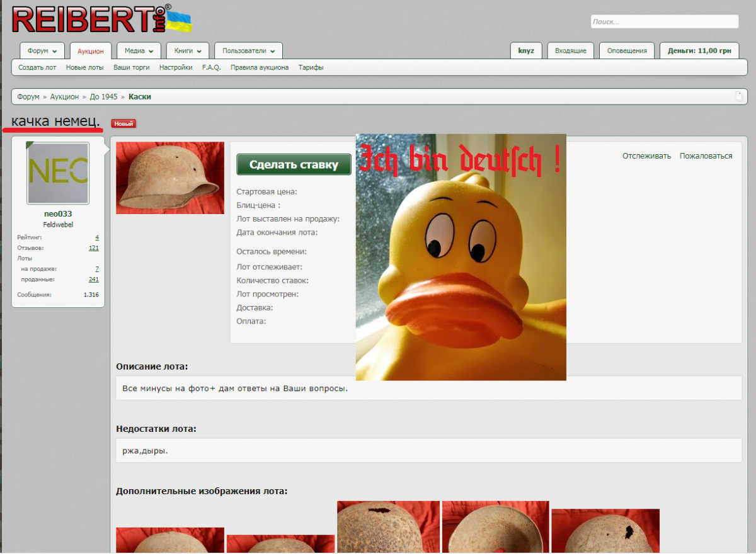Click the Сообщения value 1.316
Viewport: 756px width, 554px height.
tap(91, 295)
